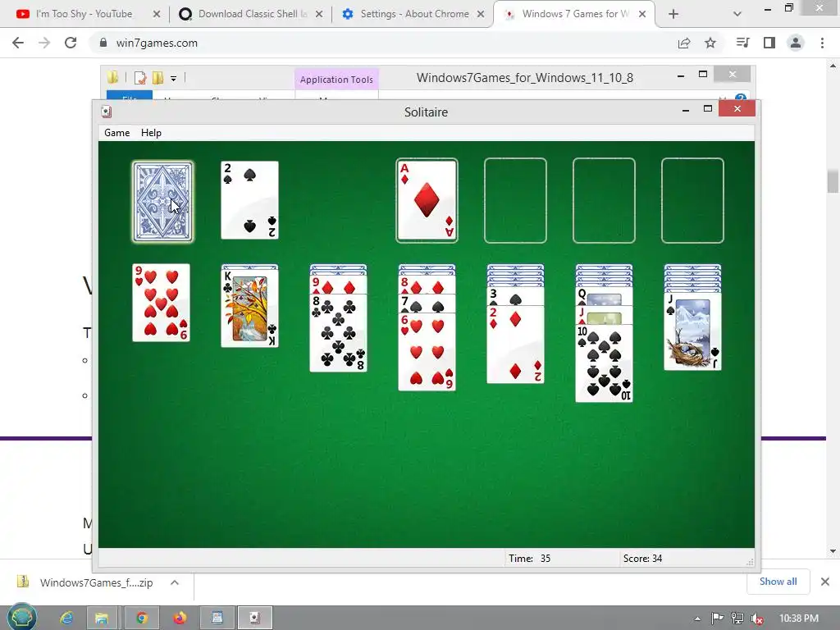This screenshot has height=630, width=840.
Task: Click the Solitaire title bar icon
Action: [x=106, y=112]
